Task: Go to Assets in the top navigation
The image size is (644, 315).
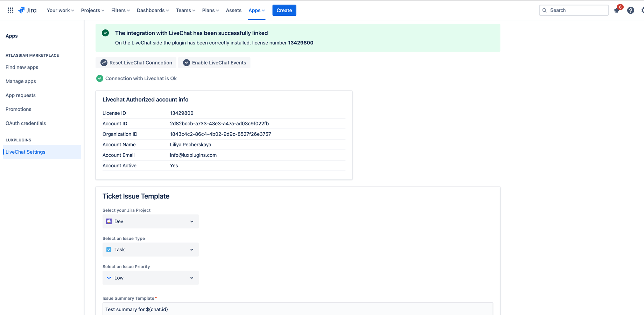Action: pos(233,10)
